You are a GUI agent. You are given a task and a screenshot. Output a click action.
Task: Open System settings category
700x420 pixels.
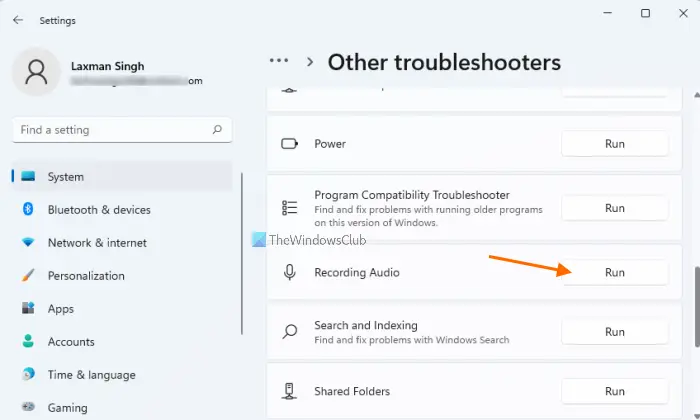[122, 177]
